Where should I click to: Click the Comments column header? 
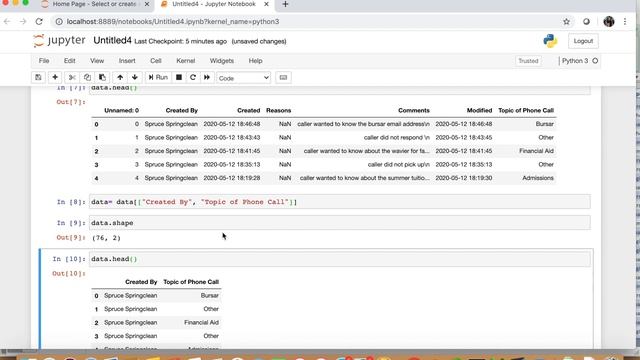coord(414,110)
